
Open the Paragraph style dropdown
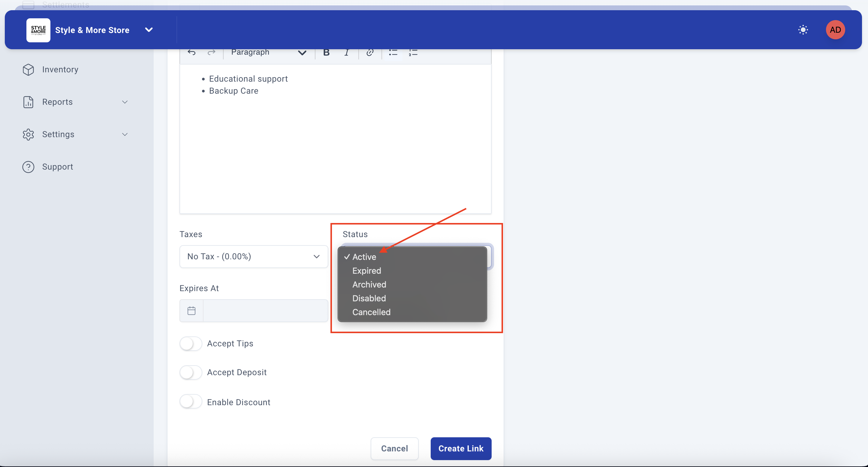(268, 52)
